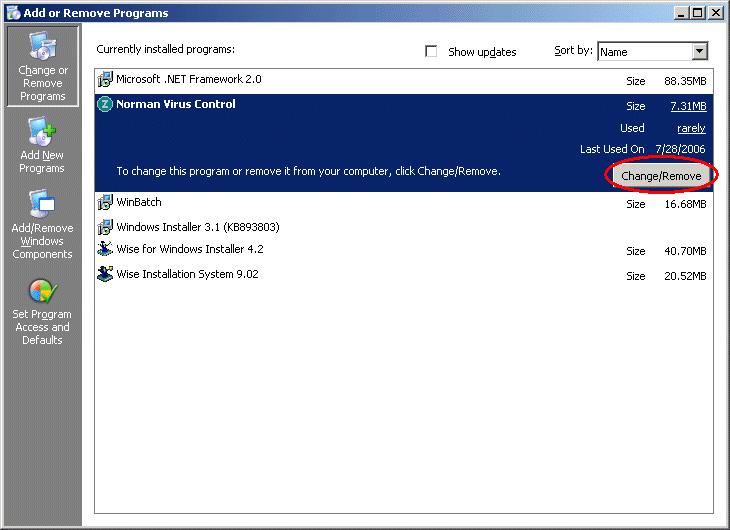Minimize the Add or Remove Programs window
Screen dimensions: 730x530
click(681, 13)
